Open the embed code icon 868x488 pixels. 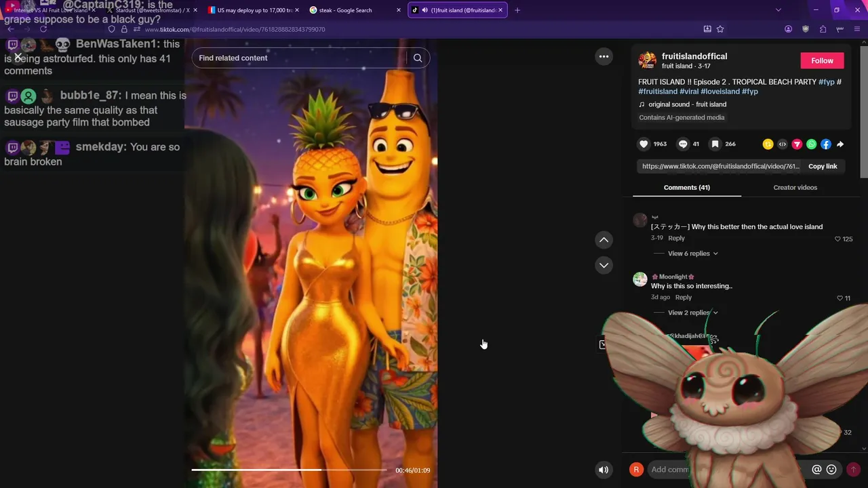(783, 144)
